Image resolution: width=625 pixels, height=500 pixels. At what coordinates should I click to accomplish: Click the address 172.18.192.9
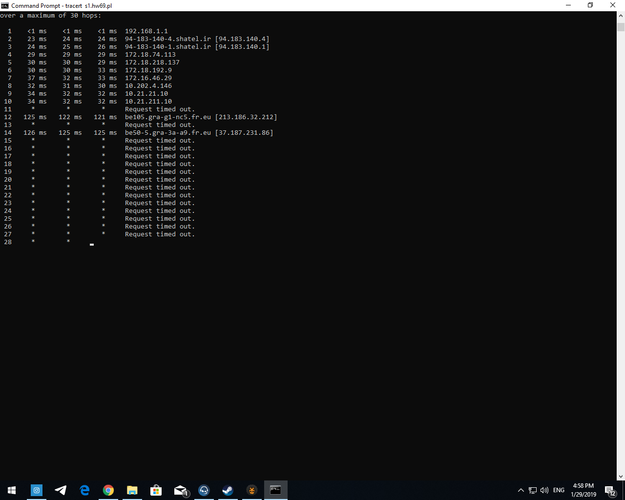148,70
